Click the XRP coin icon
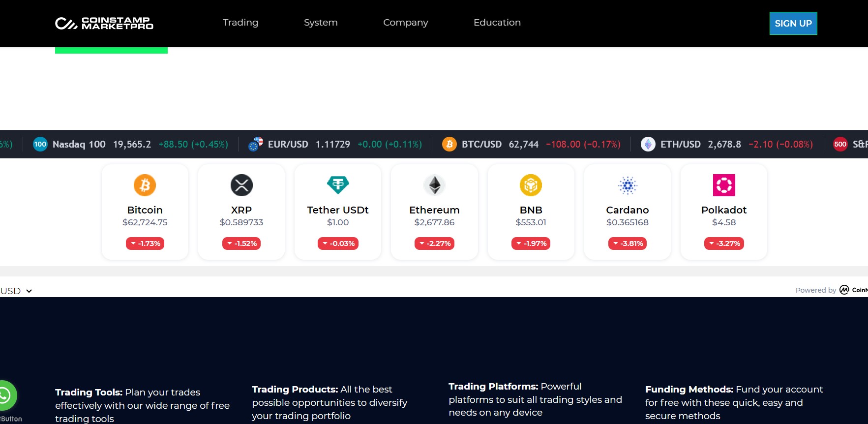The height and width of the screenshot is (424, 868). [241, 185]
